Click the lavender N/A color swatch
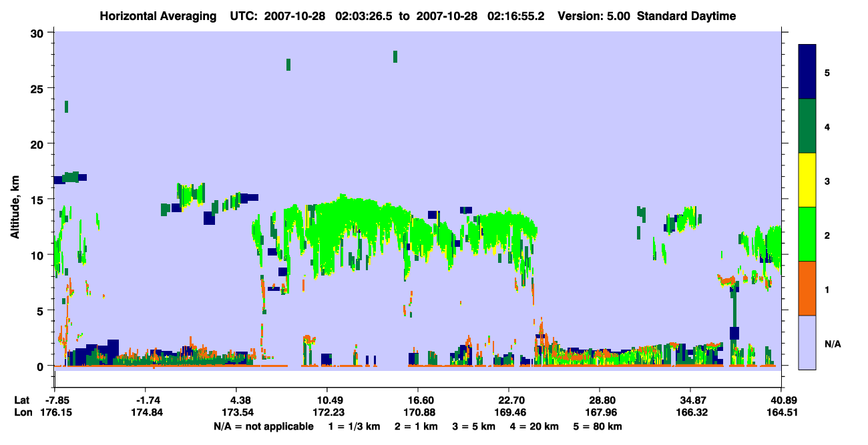The image size is (868, 445). (x=807, y=342)
